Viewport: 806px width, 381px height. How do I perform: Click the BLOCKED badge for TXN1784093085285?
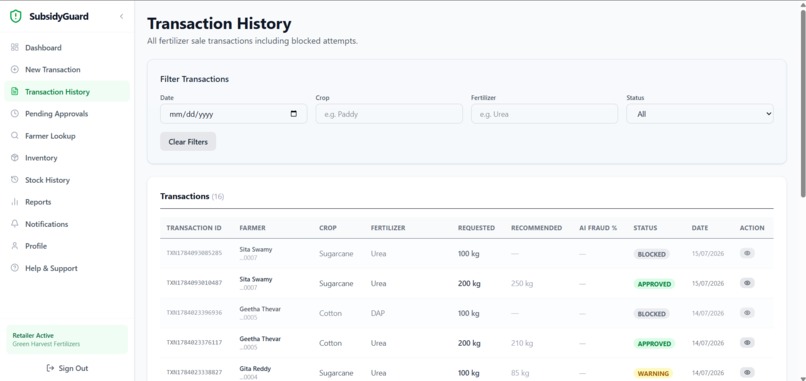[x=651, y=254]
